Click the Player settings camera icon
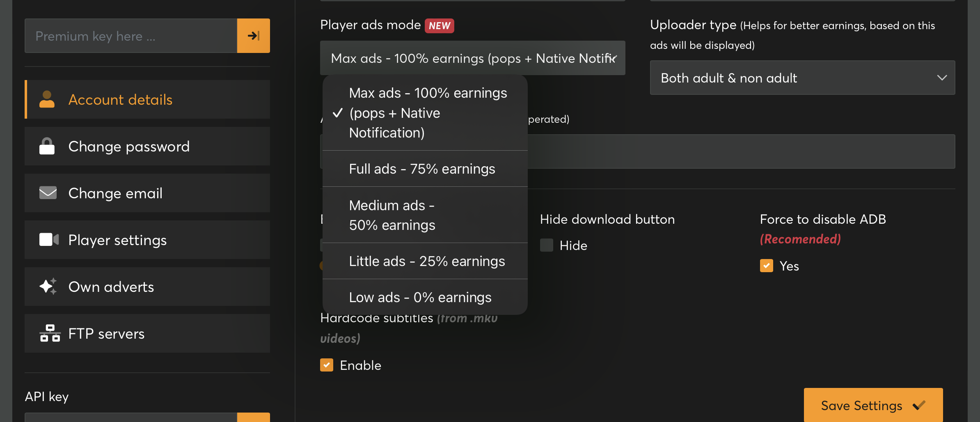Viewport: 980px width, 422px height. [49, 239]
